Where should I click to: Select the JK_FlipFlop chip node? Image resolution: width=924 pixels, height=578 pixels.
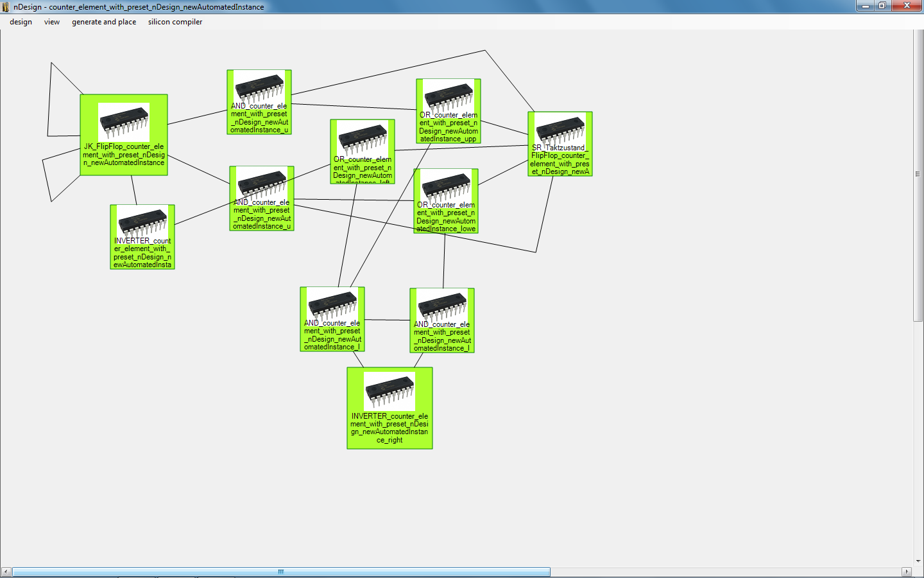(124, 135)
